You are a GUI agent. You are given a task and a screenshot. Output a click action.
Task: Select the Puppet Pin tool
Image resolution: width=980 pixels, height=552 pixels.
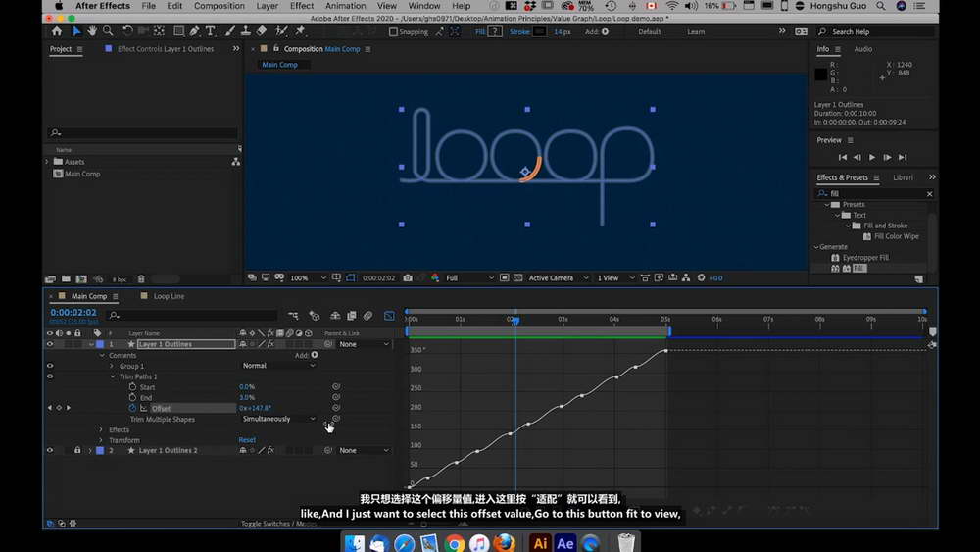(300, 31)
